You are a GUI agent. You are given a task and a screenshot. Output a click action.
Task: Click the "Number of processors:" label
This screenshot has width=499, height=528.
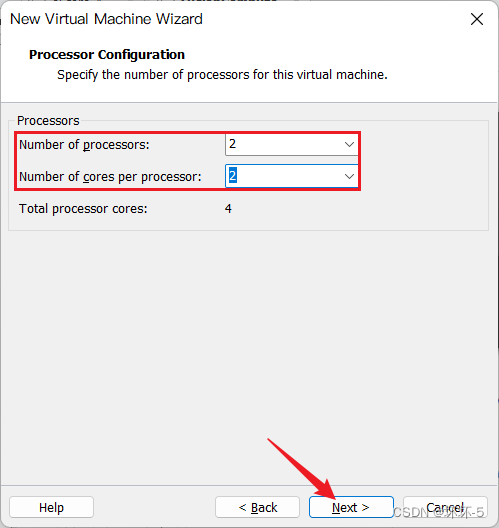point(84,145)
